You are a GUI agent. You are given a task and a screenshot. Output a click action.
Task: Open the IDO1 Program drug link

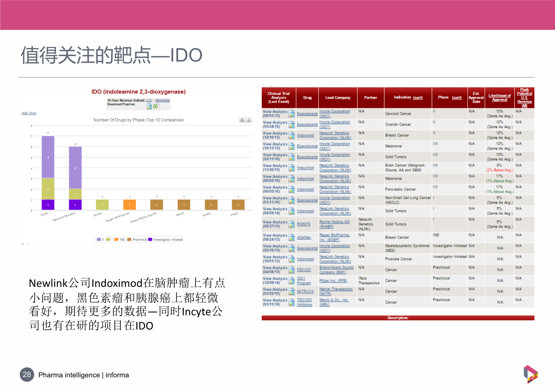tap(304, 281)
